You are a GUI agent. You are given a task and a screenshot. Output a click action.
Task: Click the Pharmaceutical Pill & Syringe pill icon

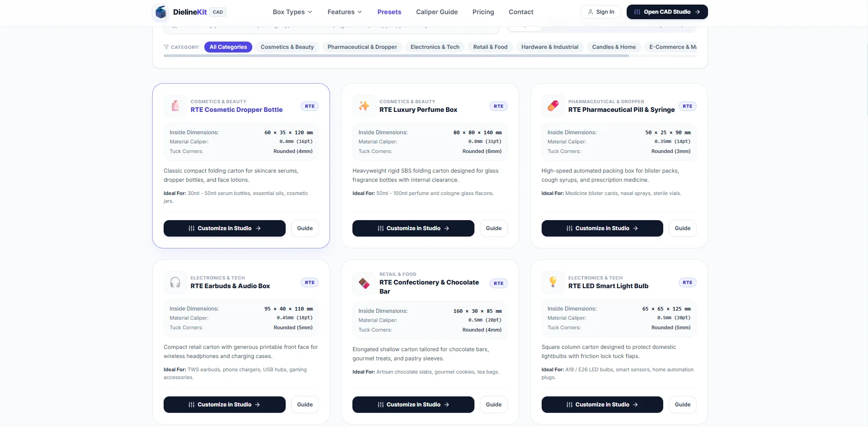click(x=553, y=106)
